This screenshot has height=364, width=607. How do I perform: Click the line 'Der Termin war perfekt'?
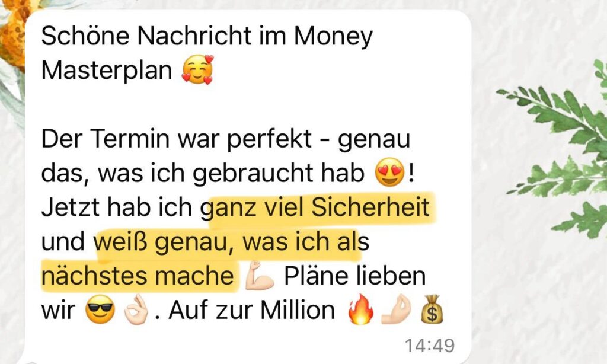tap(176, 139)
